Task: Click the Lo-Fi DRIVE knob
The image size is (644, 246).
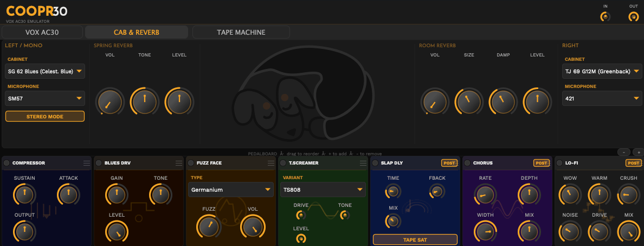Action: [x=599, y=231]
